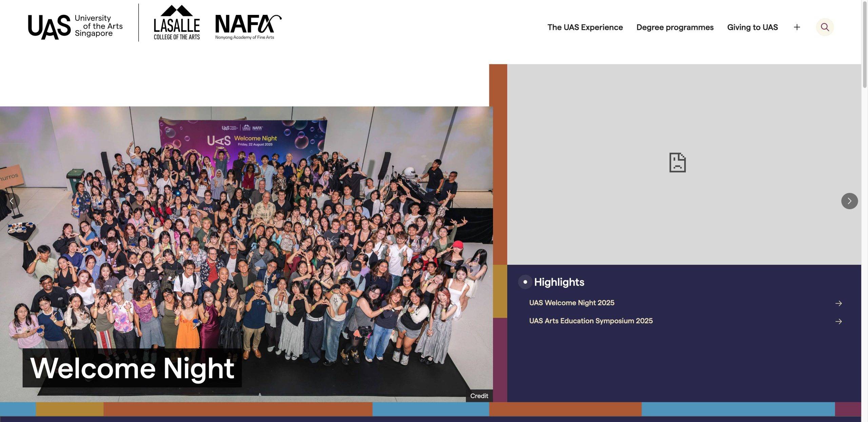Expand the plus menu icon in header
The height and width of the screenshot is (422, 868).
pyautogui.click(x=797, y=27)
